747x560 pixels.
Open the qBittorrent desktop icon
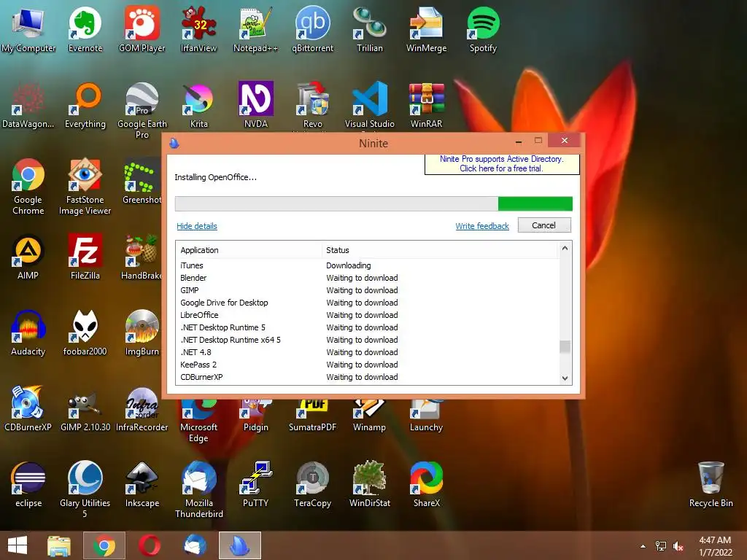tap(312, 29)
